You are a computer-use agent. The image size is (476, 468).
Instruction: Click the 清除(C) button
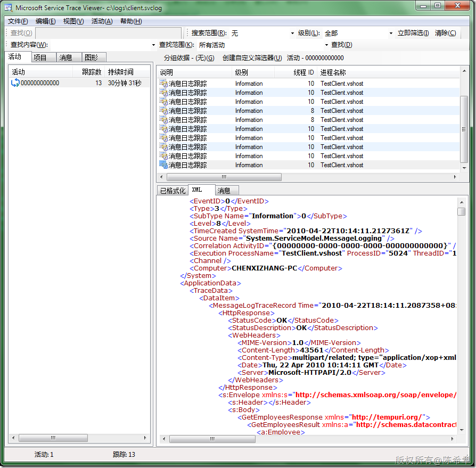pyautogui.click(x=445, y=33)
